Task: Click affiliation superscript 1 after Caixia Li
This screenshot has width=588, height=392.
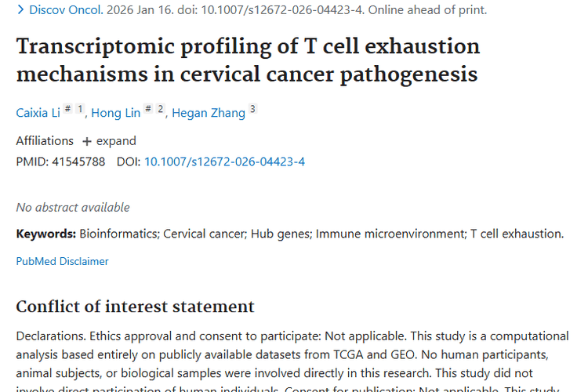Action: coord(80,109)
